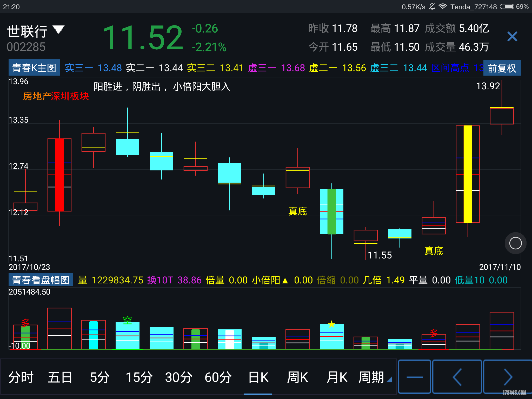
Task: Tap the current price 11.52
Action: pos(143,37)
